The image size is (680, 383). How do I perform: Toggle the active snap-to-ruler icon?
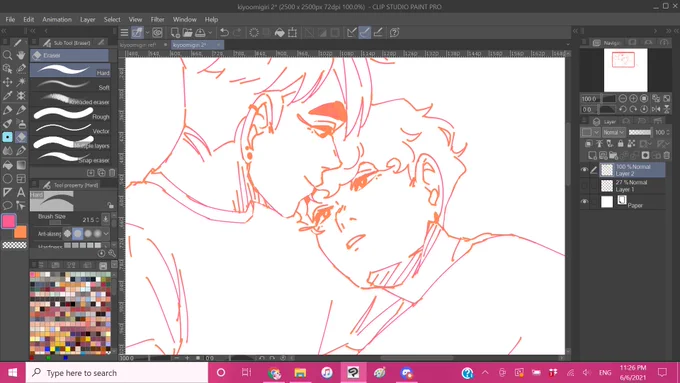[x=365, y=33]
